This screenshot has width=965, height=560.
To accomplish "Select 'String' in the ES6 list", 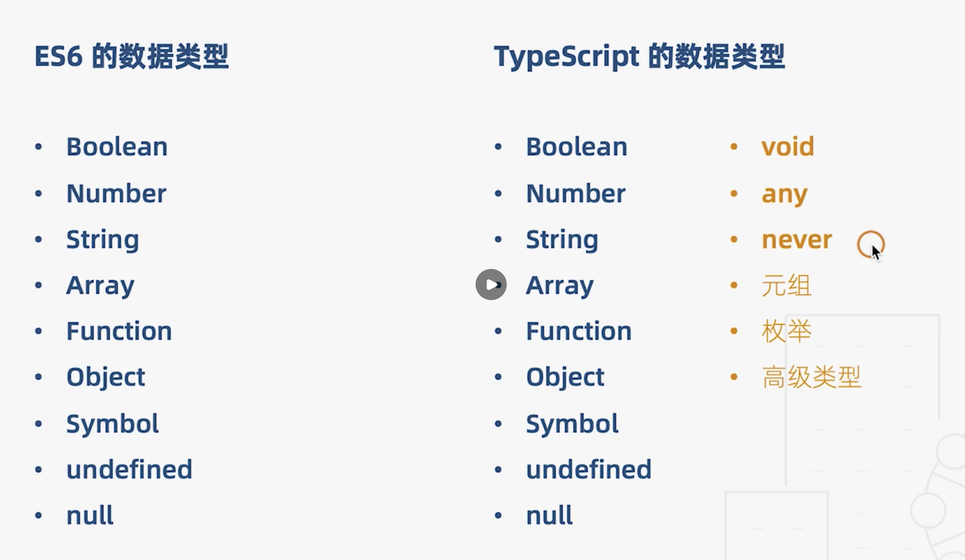I will tap(103, 240).
